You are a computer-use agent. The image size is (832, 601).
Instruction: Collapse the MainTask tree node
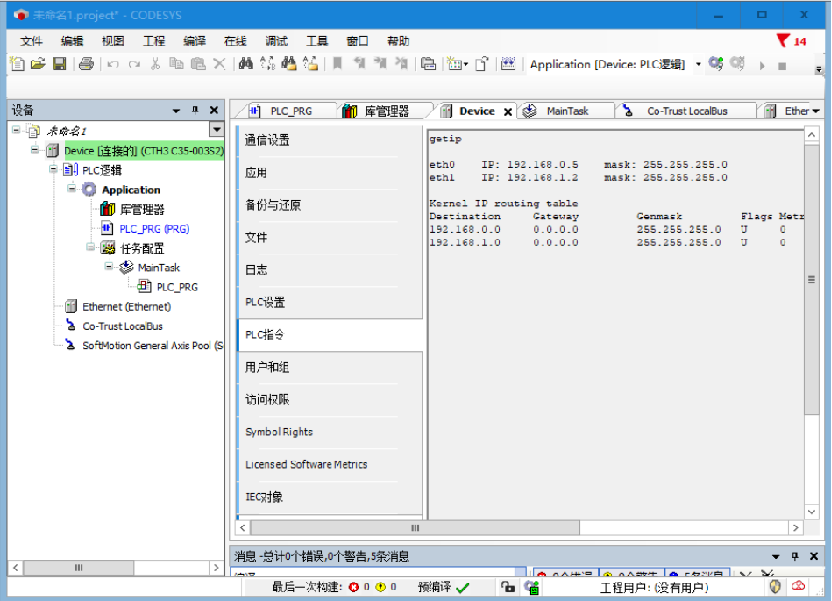[109, 266]
